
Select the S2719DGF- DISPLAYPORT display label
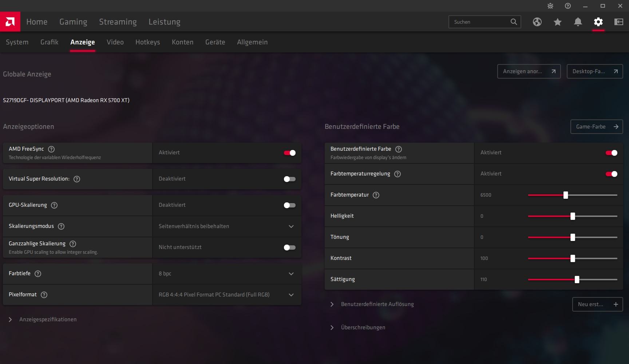coord(66,100)
